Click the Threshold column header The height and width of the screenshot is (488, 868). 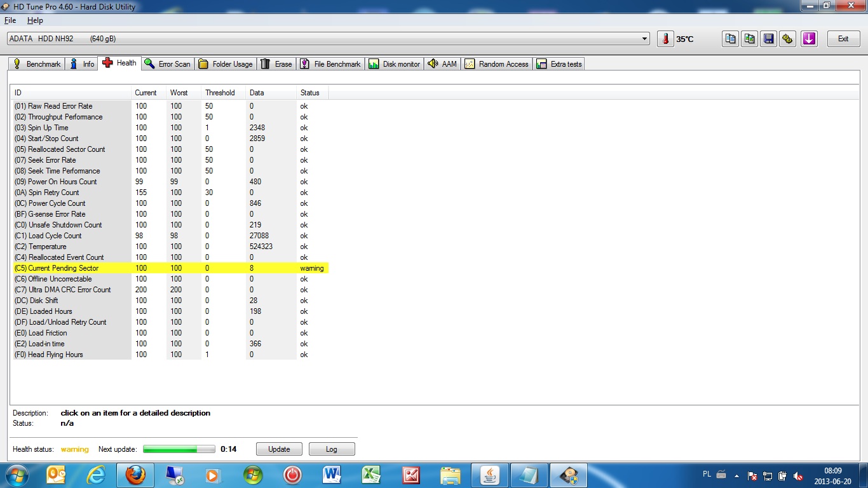click(223, 93)
